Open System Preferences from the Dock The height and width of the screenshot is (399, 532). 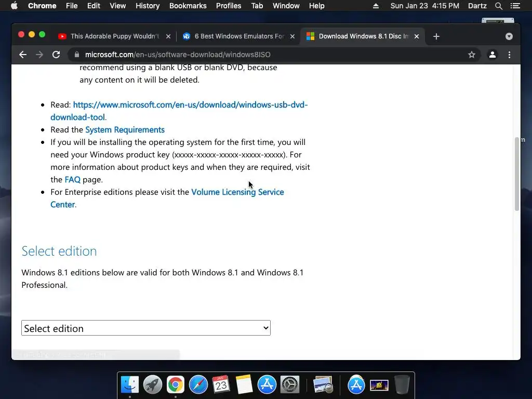290,385
